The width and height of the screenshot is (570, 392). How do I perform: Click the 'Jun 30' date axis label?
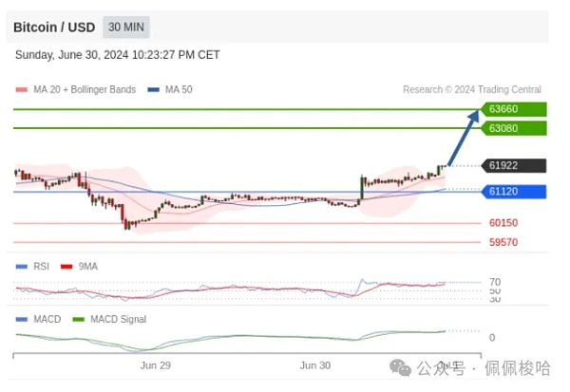(315, 365)
